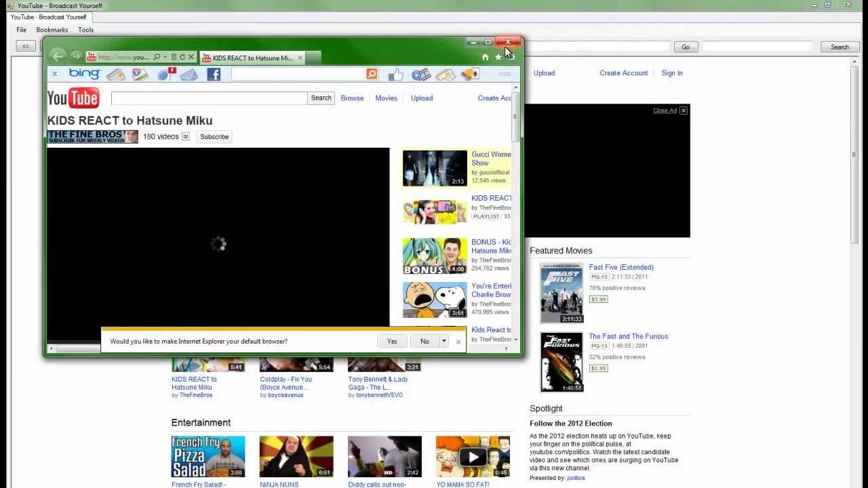Image resolution: width=868 pixels, height=488 pixels.
Task: Click the IE forward arrow button
Action: pyautogui.click(x=76, y=57)
